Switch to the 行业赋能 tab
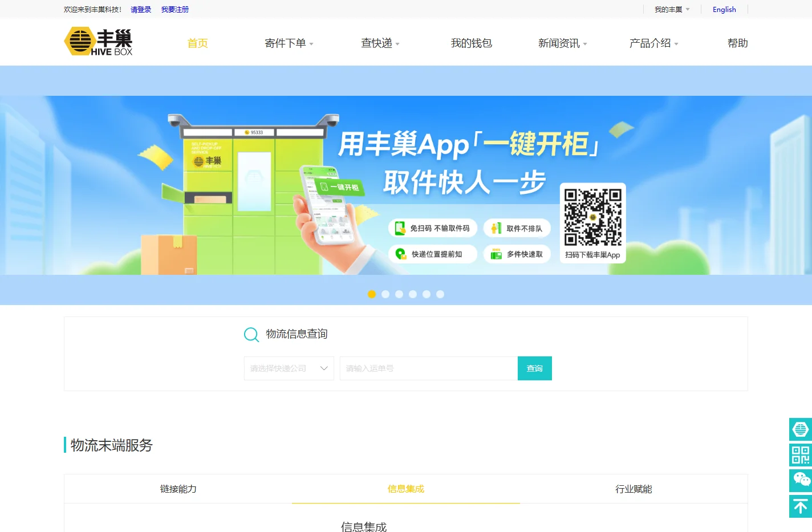The height and width of the screenshot is (532, 812). coord(634,489)
